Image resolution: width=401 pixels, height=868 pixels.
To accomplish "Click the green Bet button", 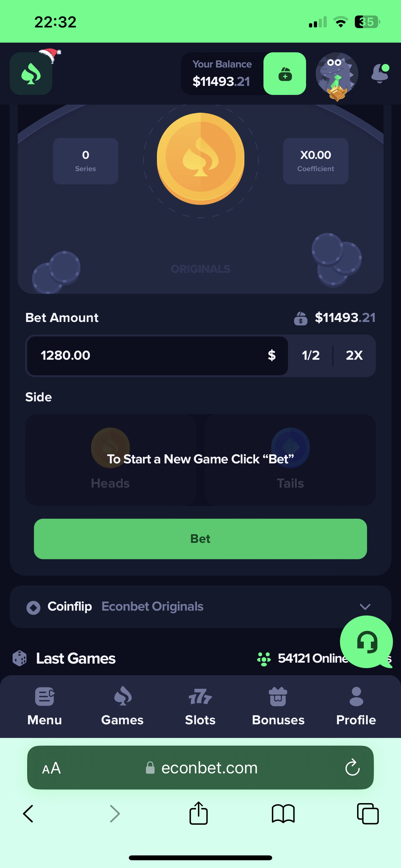I will 200,539.
